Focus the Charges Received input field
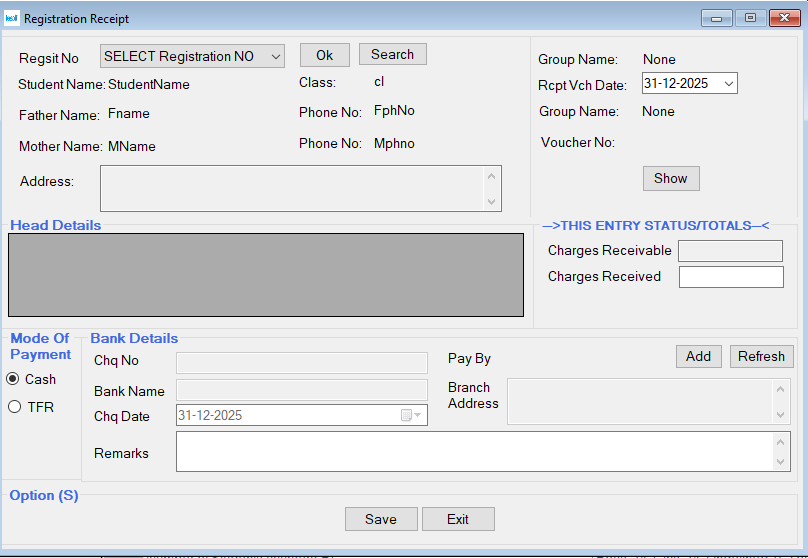The width and height of the screenshot is (808, 558). coord(730,277)
